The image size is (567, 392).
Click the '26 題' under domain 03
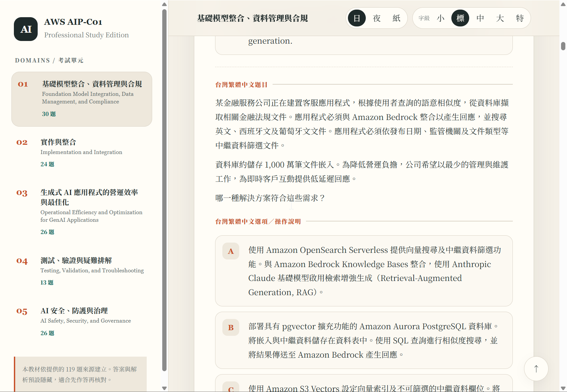(x=47, y=232)
